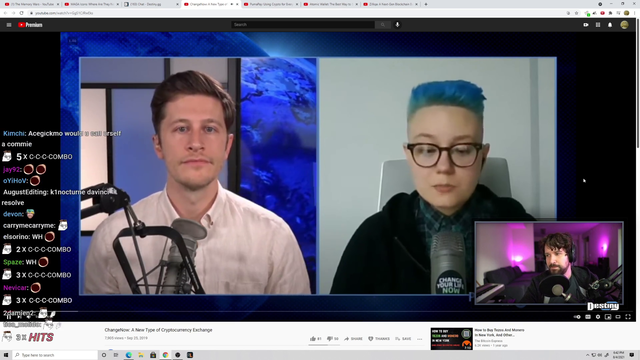Open the YouTube account avatar menu
The width and height of the screenshot is (640, 360).
[x=624, y=25]
